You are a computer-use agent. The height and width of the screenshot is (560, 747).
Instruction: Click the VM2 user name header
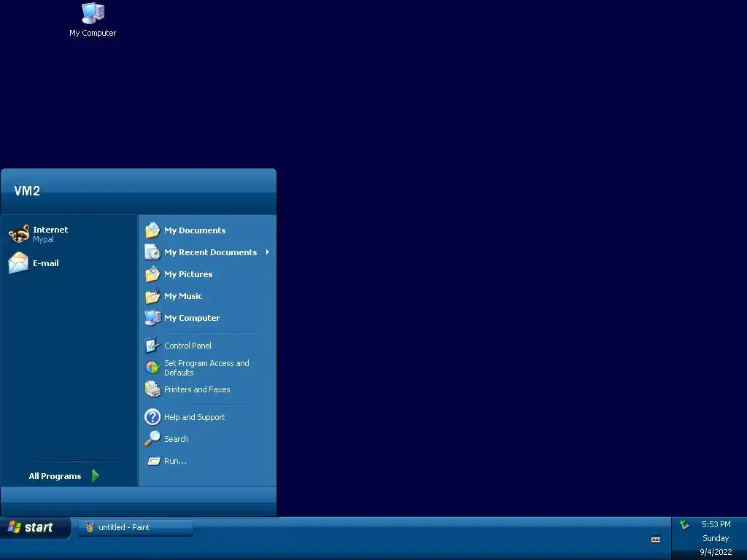pos(27,191)
